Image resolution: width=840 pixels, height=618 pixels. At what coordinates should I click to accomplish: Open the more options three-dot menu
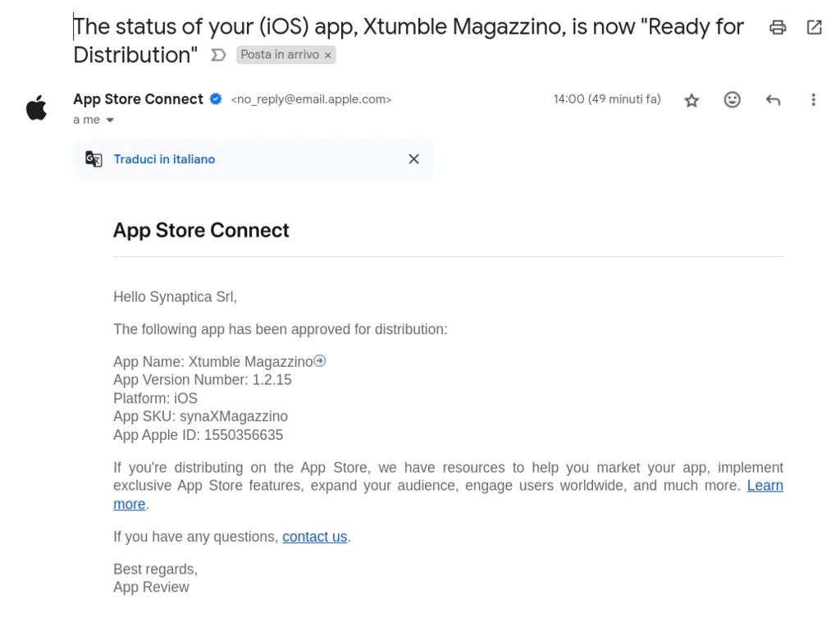coord(813,99)
